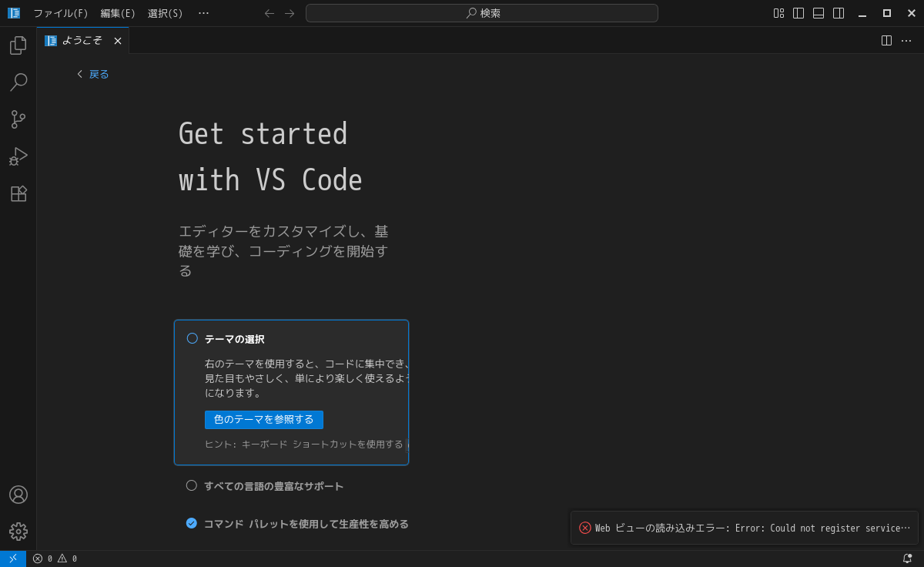Toggle the bottom panel visibility
Screen dimensions: 924x567
click(819, 13)
